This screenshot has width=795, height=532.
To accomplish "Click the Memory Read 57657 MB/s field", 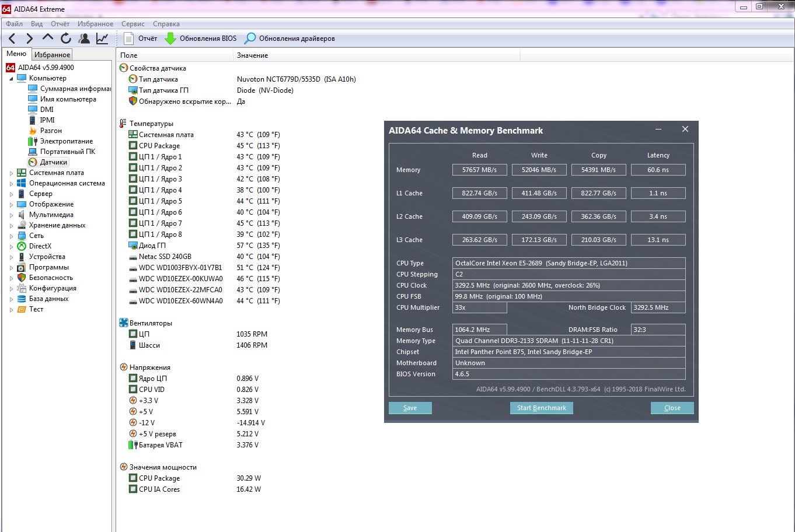I will (x=480, y=170).
